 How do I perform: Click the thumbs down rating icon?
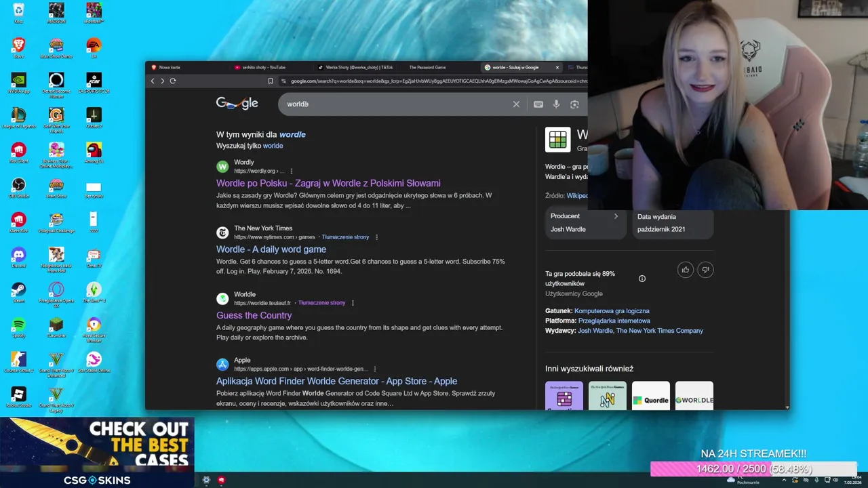pos(705,270)
